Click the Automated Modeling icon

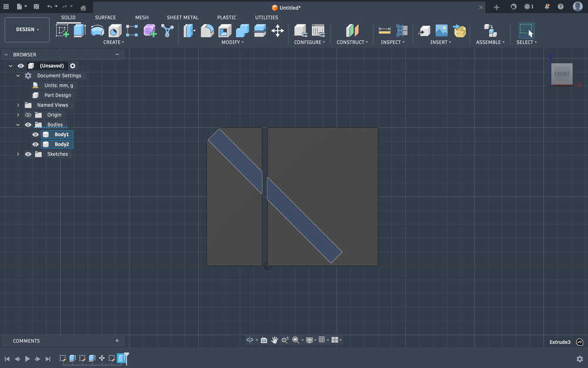(167, 31)
